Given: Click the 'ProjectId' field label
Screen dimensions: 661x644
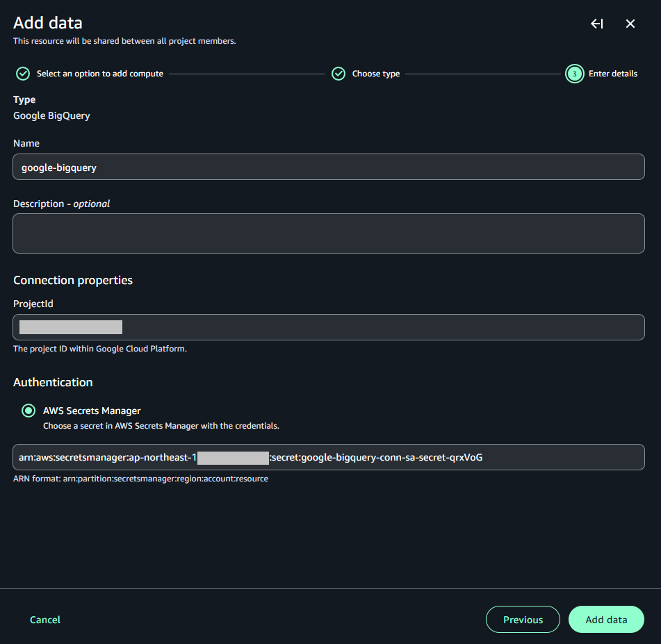Looking at the screenshot, I should 33,304.
